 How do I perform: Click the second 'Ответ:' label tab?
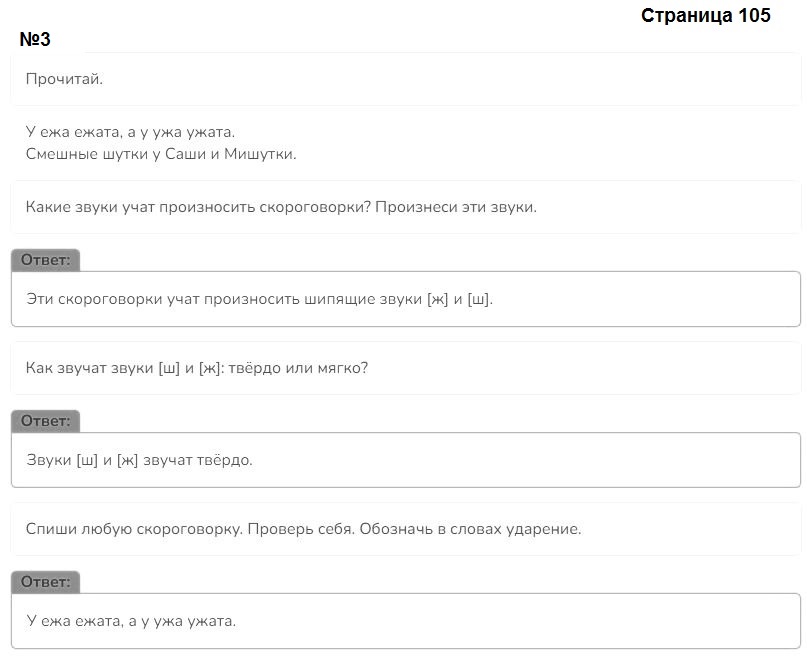tap(45, 421)
